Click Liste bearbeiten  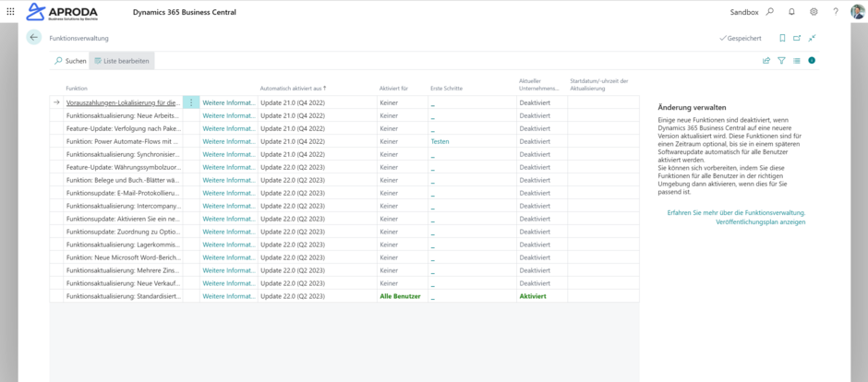click(x=122, y=61)
